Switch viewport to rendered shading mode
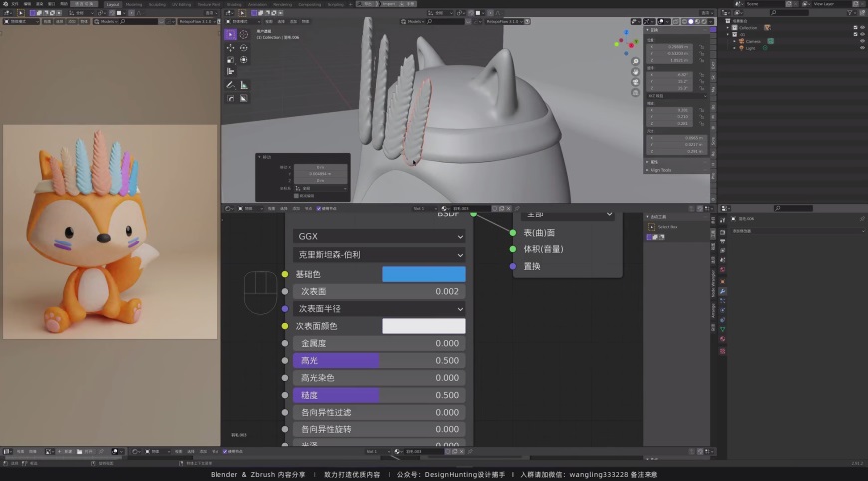Screen dimensions: 868x481 [x=704, y=22]
